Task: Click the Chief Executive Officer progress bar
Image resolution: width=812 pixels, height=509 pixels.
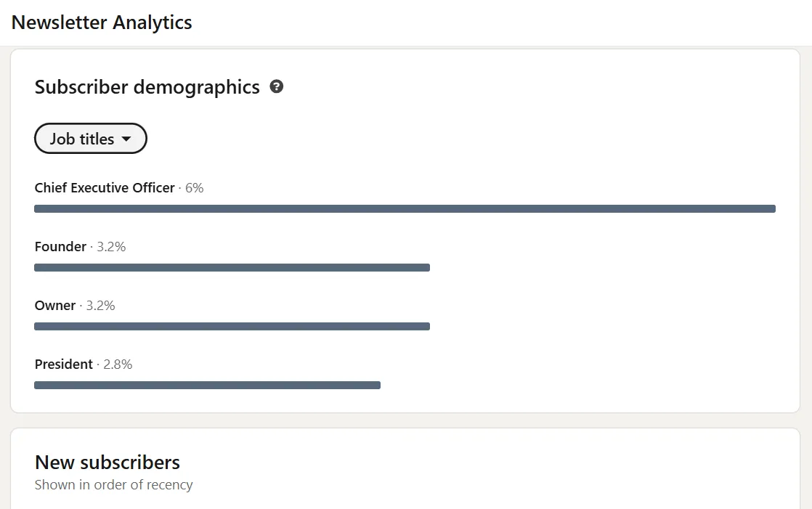Action: coord(405,209)
